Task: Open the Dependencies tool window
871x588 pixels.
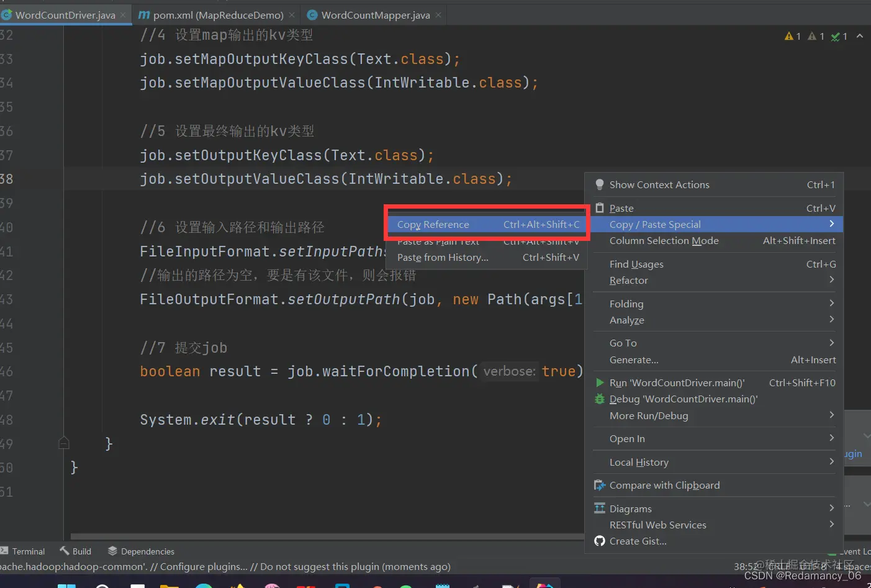Action: [x=141, y=551]
